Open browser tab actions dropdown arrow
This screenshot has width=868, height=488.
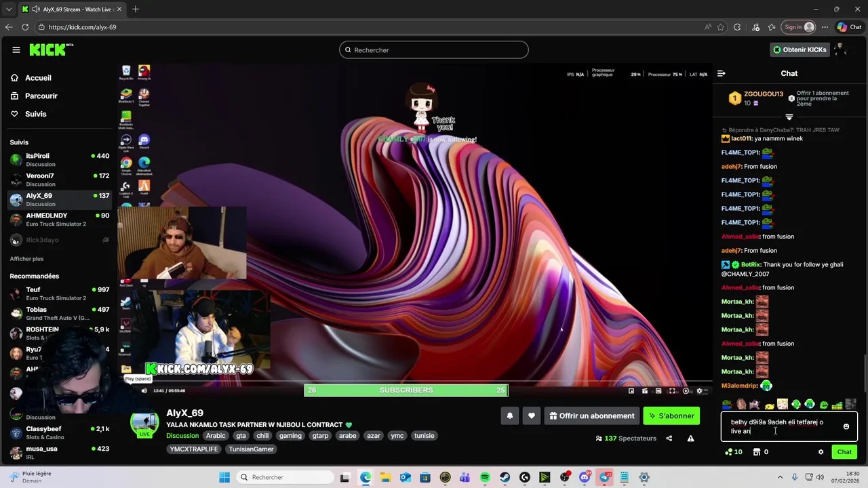(9, 9)
